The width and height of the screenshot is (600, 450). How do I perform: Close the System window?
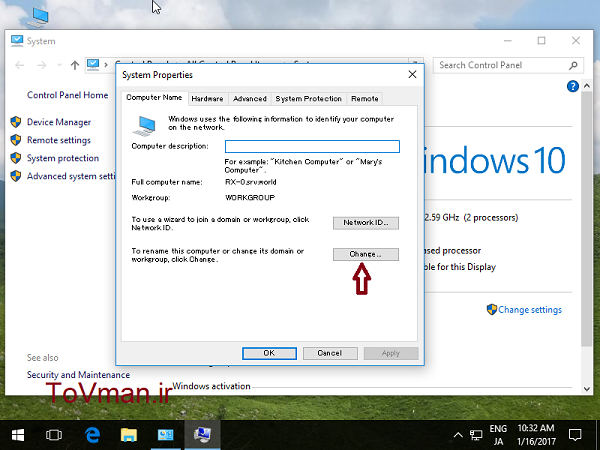pos(576,41)
